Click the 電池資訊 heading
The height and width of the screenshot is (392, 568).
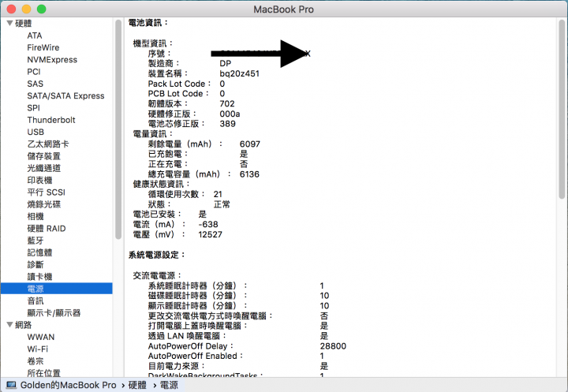click(148, 22)
